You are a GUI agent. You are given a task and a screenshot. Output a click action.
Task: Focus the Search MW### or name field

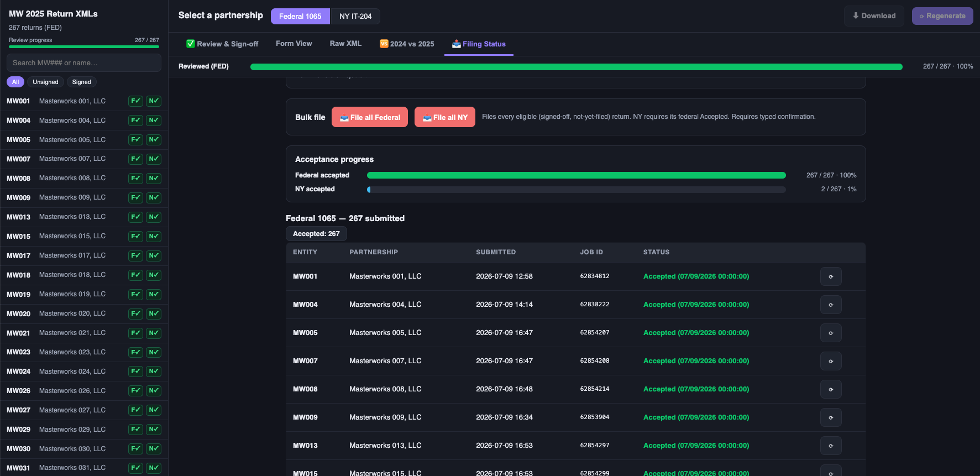84,63
